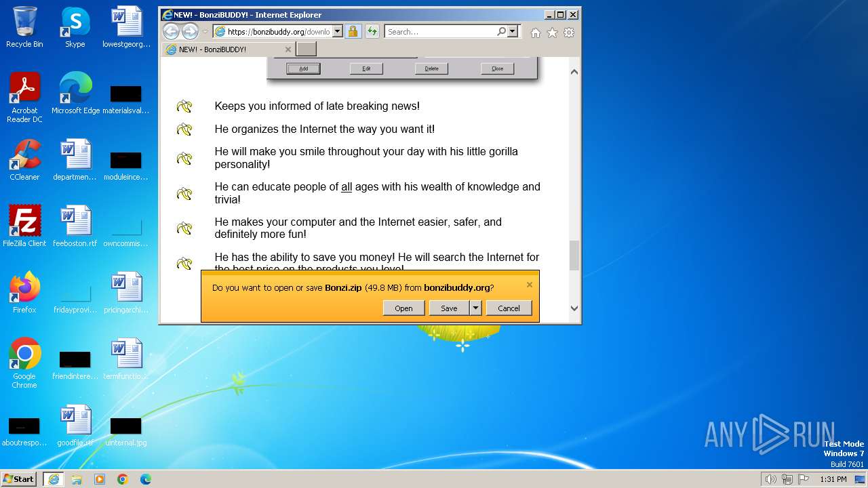Image resolution: width=868 pixels, height=488 pixels.
Task: Click the Edge taskbar icon
Action: click(146, 479)
